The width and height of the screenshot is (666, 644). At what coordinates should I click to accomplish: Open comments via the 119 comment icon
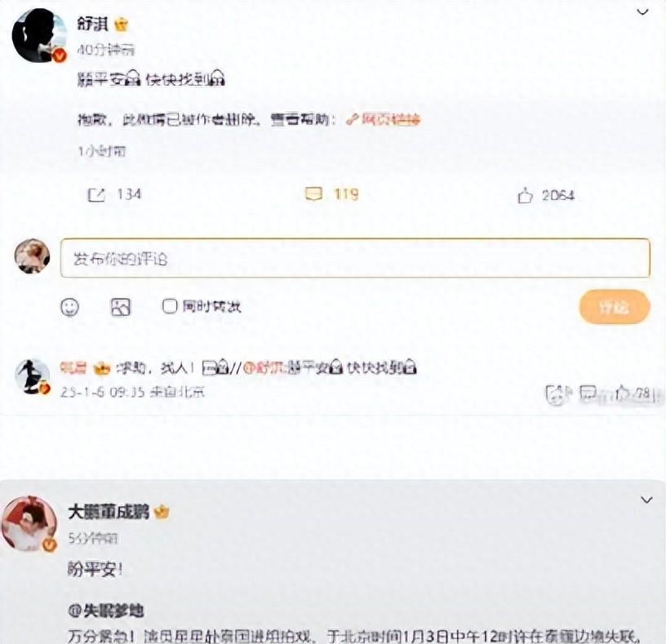point(314,194)
